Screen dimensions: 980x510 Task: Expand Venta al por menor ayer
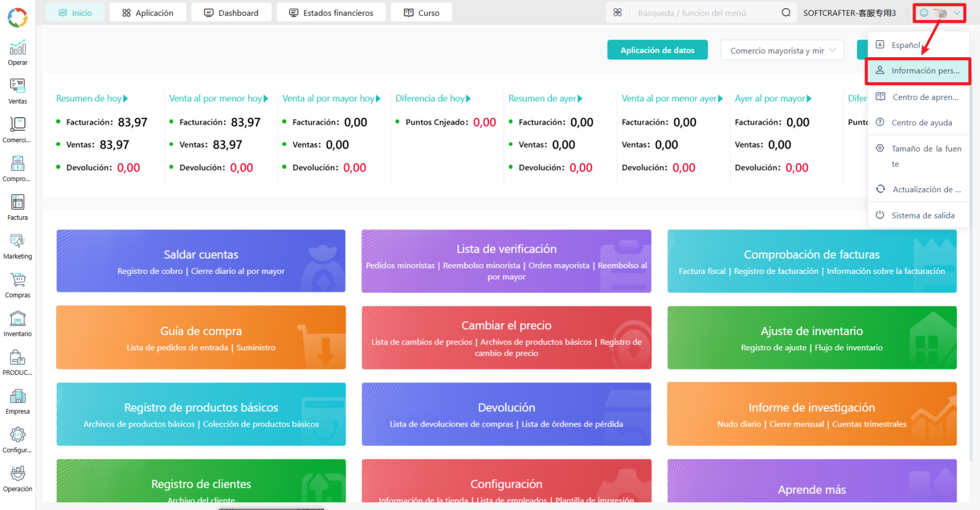tap(672, 99)
